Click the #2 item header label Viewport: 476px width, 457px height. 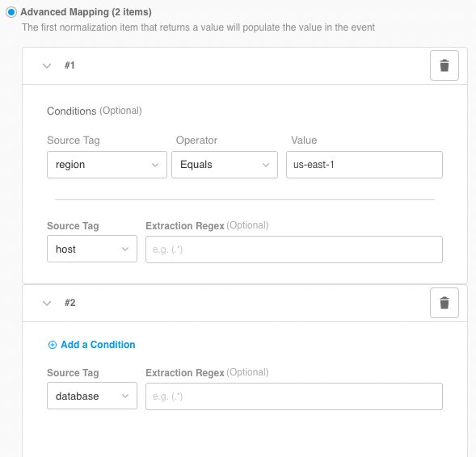(70, 303)
